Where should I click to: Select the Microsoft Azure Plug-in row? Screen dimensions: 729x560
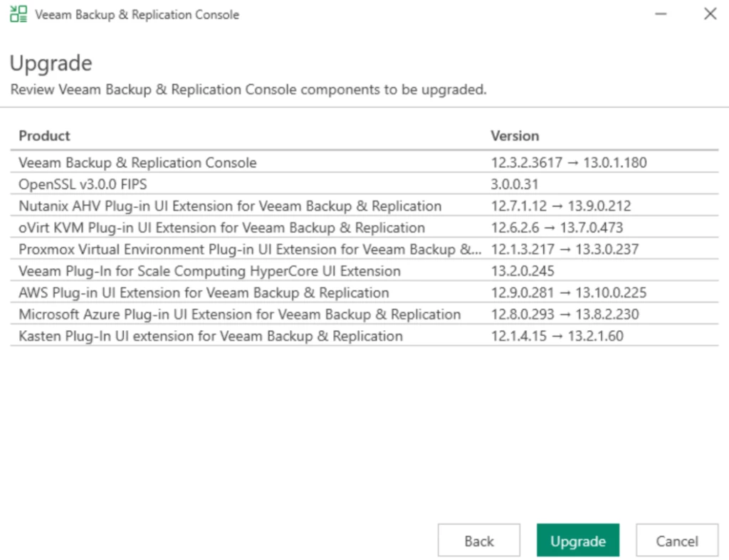coord(239,315)
